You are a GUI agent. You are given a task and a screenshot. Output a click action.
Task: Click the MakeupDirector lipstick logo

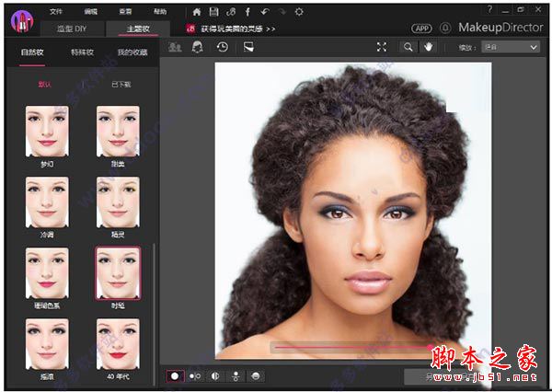22,21
